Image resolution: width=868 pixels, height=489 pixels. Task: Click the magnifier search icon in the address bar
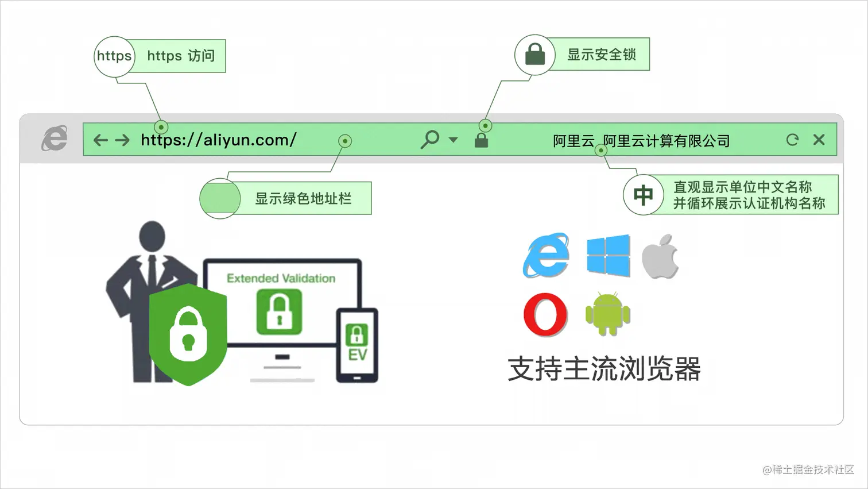(x=429, y=139)
